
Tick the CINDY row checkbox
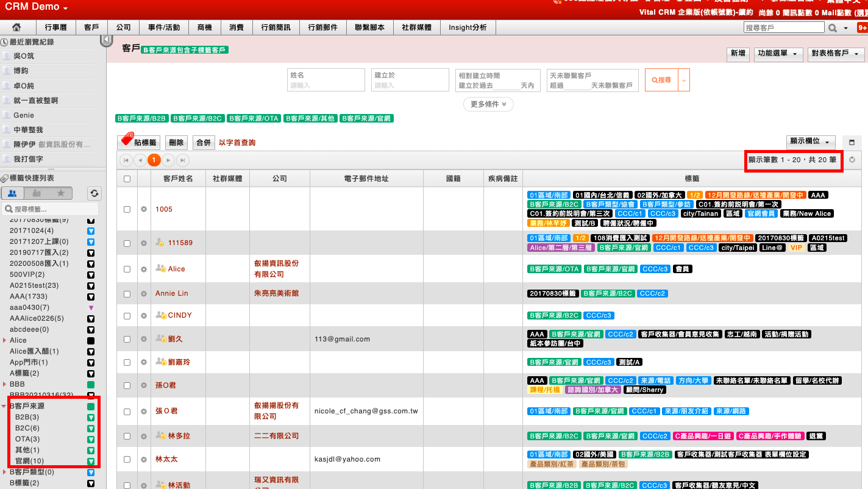(127, 316)
